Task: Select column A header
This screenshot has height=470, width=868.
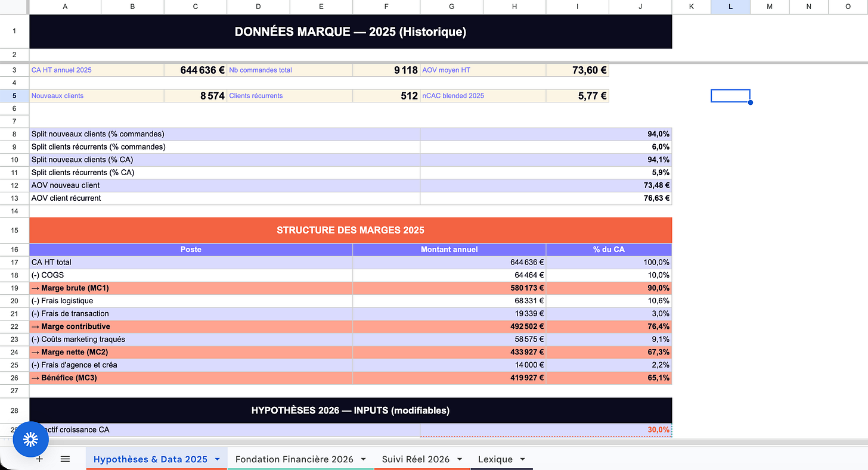Action: (65, 7)
